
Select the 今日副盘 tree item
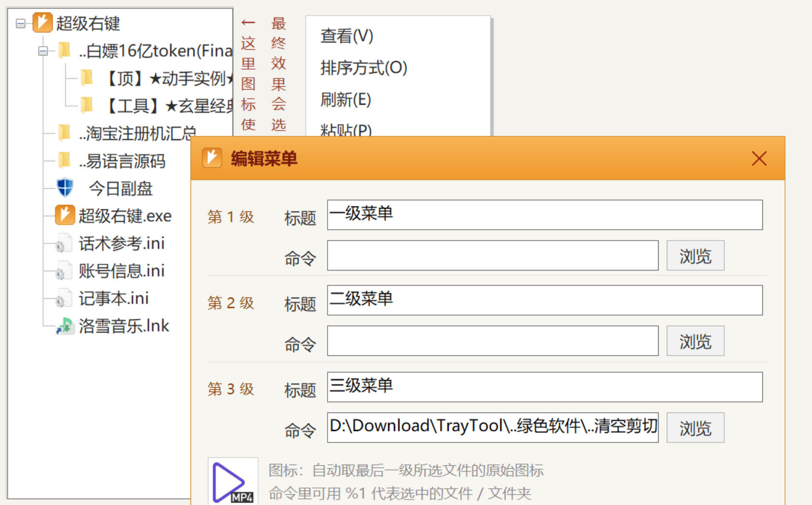click(x=121, y=189)
